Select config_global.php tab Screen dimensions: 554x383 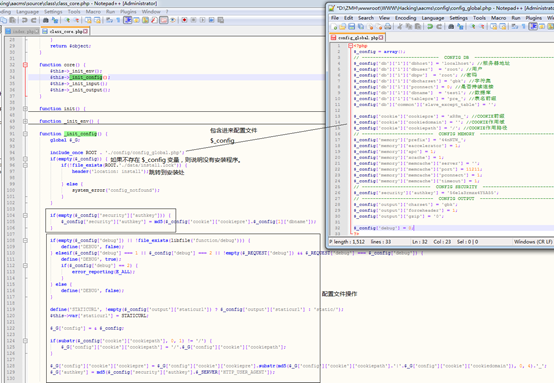[x=357, y=37]
